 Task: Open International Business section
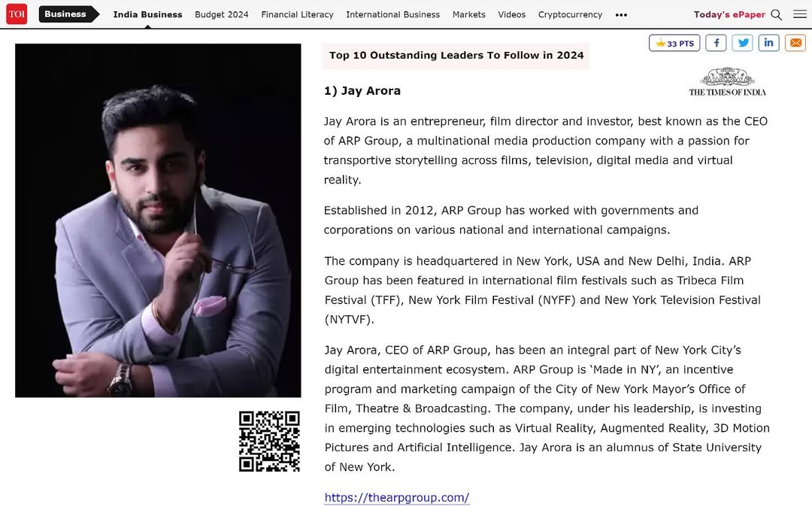click(393, 14)
